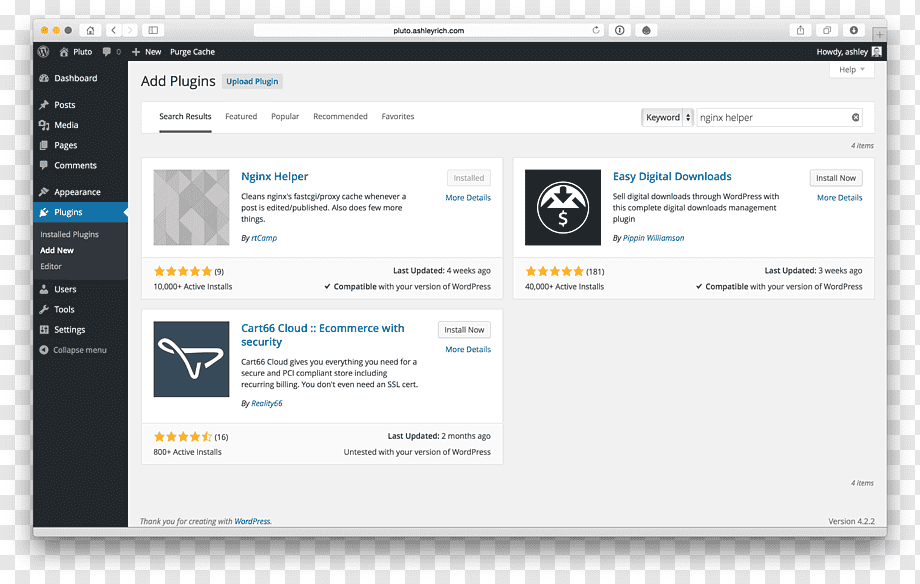Click the Collapse menu arrow icon
The width and height of the screenshot is (920, 584).
click(x=43, y=350)
